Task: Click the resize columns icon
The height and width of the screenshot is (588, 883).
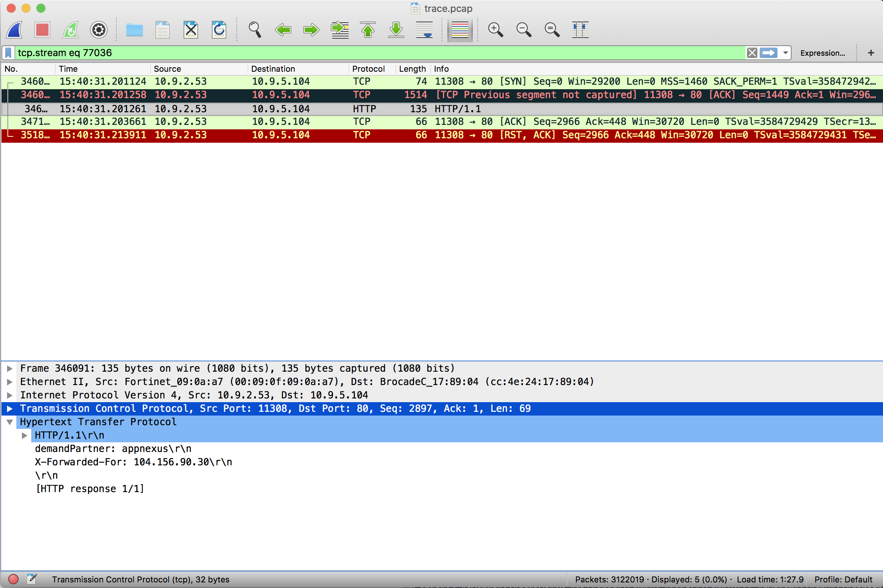Action: coord(580,30)
